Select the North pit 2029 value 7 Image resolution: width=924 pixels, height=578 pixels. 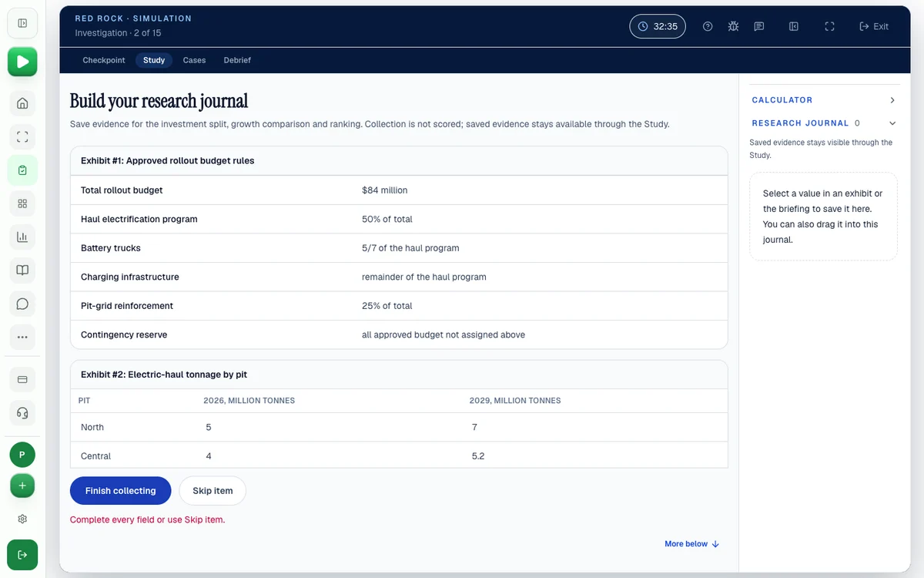point(475,427)
